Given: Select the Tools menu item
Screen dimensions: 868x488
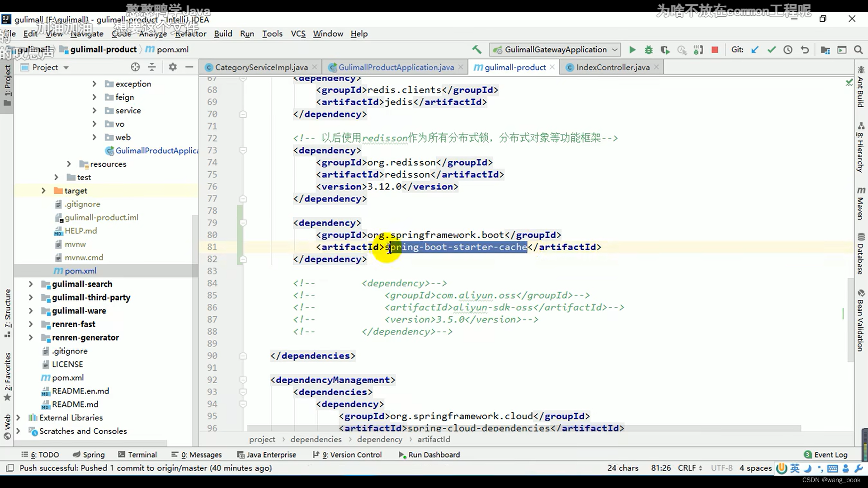Looking at the screenshot, I should coord(273,33).
